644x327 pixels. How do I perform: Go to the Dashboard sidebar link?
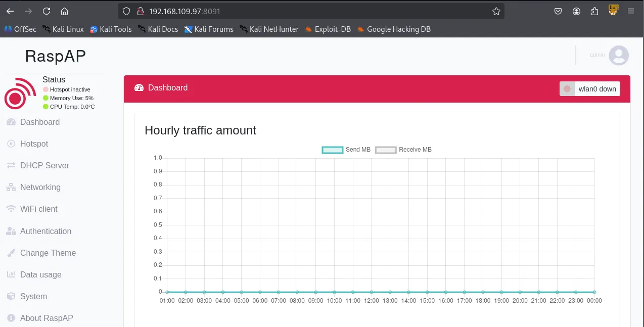coord(39,122)
